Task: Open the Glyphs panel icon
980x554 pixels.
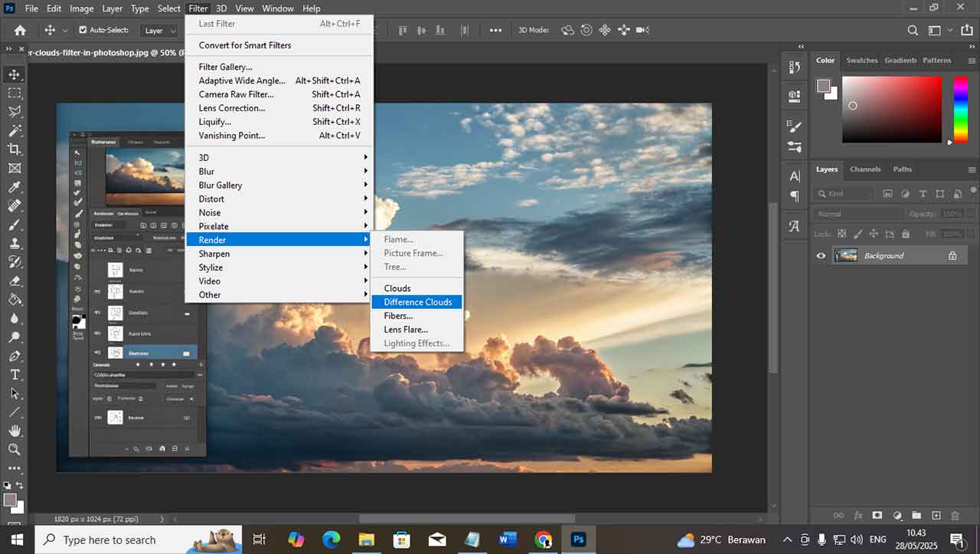Action: click(x=794, y=226)
